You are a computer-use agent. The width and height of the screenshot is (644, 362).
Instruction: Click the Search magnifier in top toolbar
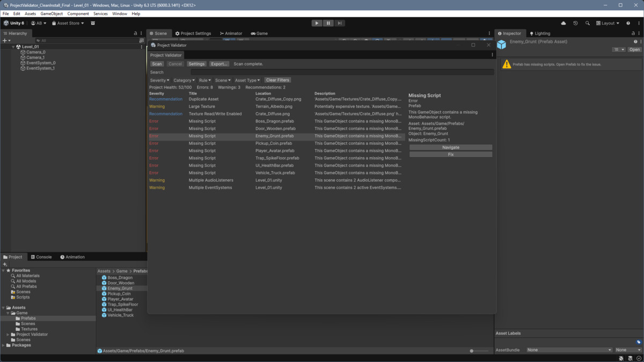(x=588, y=23)
